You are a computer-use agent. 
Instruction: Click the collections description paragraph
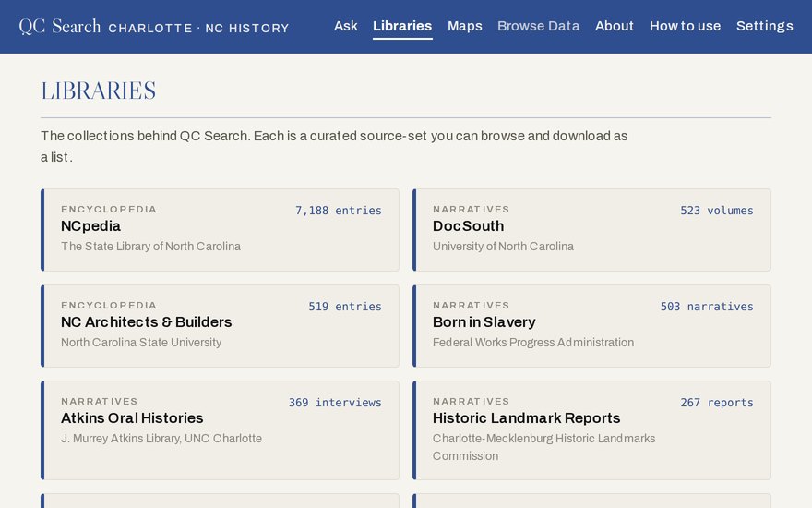(334, 146)
